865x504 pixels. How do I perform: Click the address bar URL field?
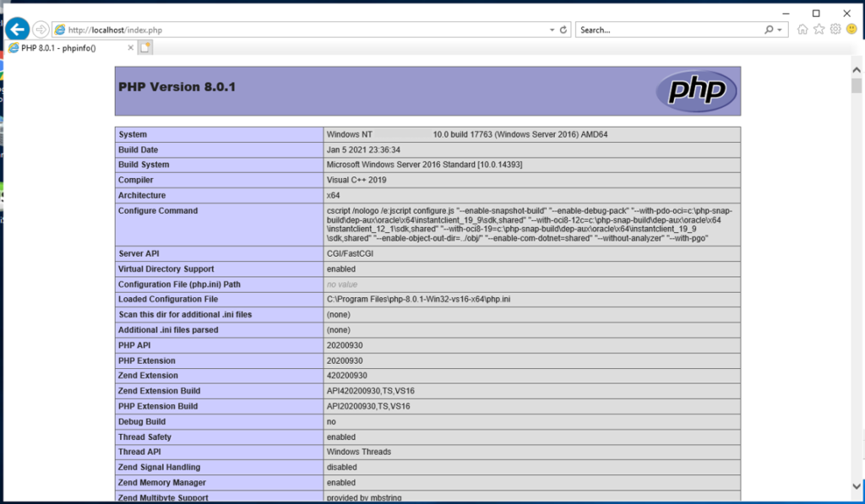pos(296,30)
